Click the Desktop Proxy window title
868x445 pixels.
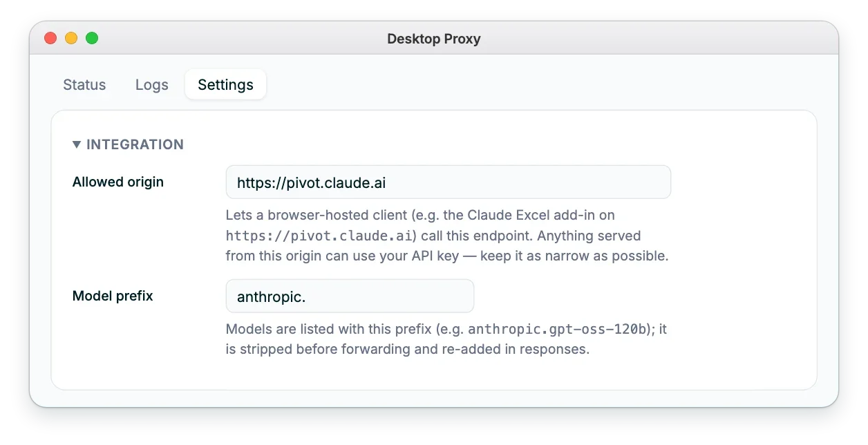tap(434, 39)
